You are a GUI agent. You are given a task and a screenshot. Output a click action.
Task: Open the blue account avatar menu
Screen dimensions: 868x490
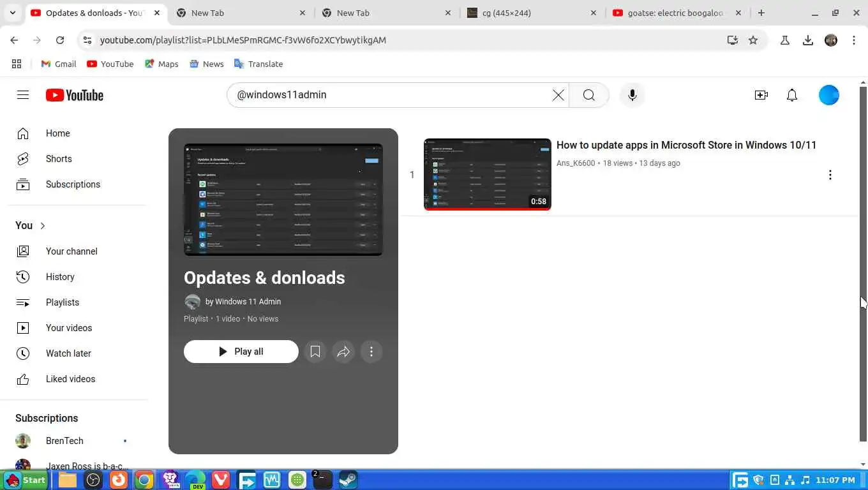(828, 95)
